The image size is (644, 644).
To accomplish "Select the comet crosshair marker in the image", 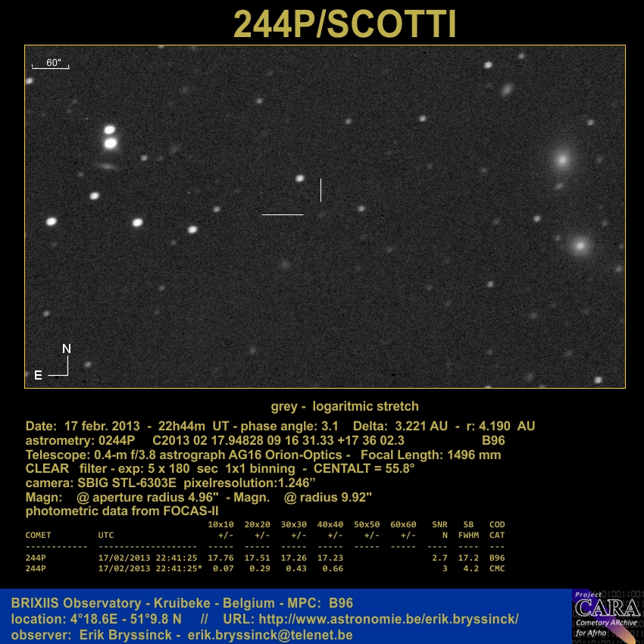I will [x=292, y=197].
